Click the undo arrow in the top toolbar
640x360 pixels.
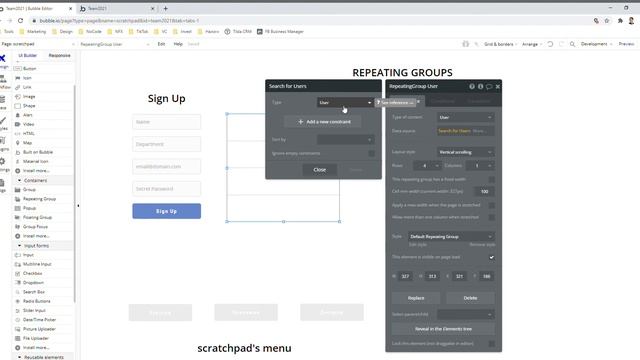550,44
